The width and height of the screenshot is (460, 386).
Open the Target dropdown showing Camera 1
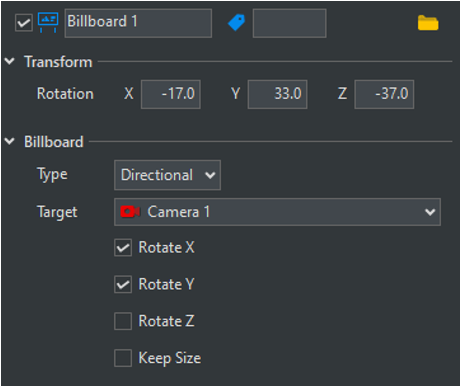point(277,212)
